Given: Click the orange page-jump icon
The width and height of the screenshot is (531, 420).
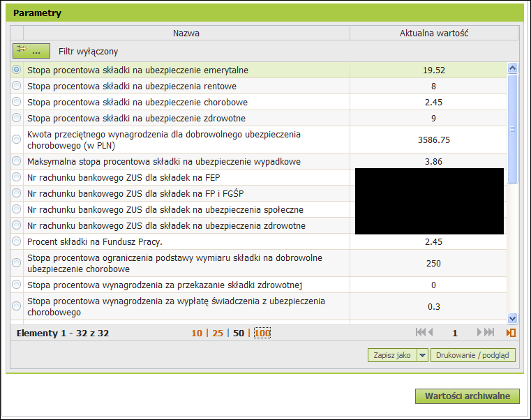Looking at the screenshot, I should (511, 333).
